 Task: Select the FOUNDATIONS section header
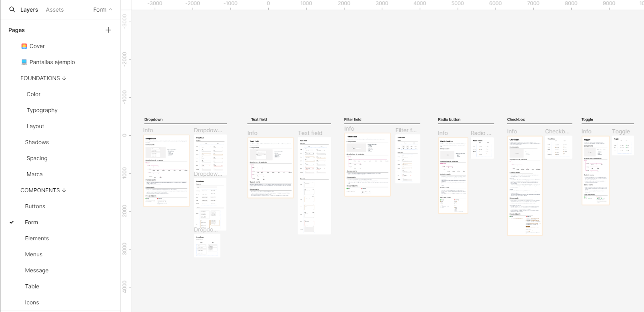(43, 78)
